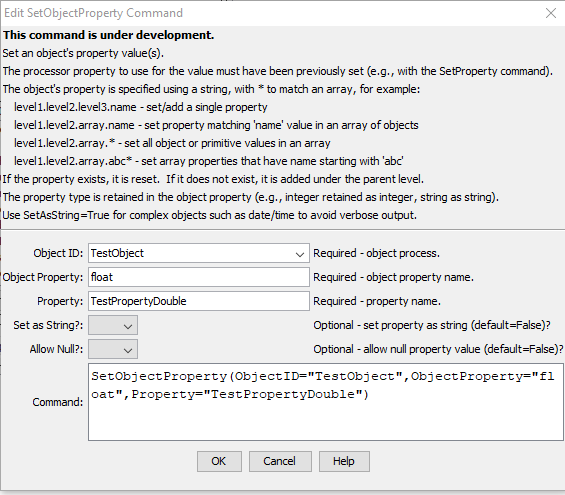Image resolution: width=565 pixels, height=495 pixels.
Task: Click 'Optional - allow null property value' description
Action: click(x=438, y=349)
